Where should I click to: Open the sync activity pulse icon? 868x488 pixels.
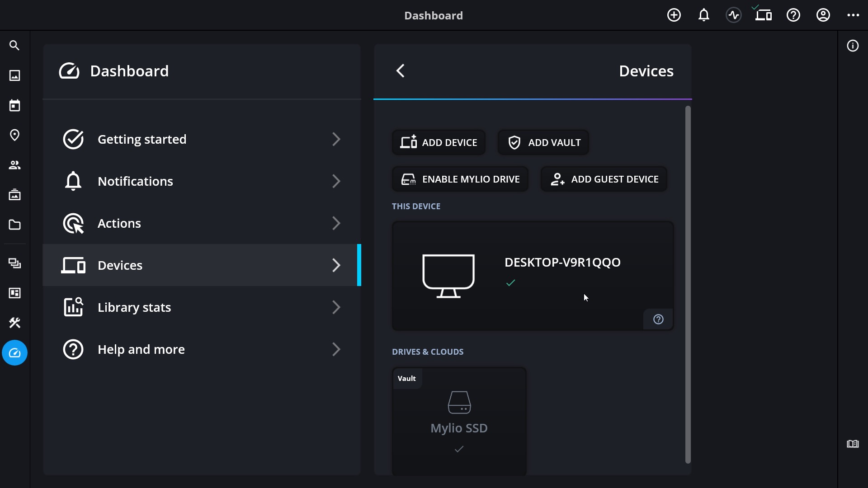click(x=733, y=15)
